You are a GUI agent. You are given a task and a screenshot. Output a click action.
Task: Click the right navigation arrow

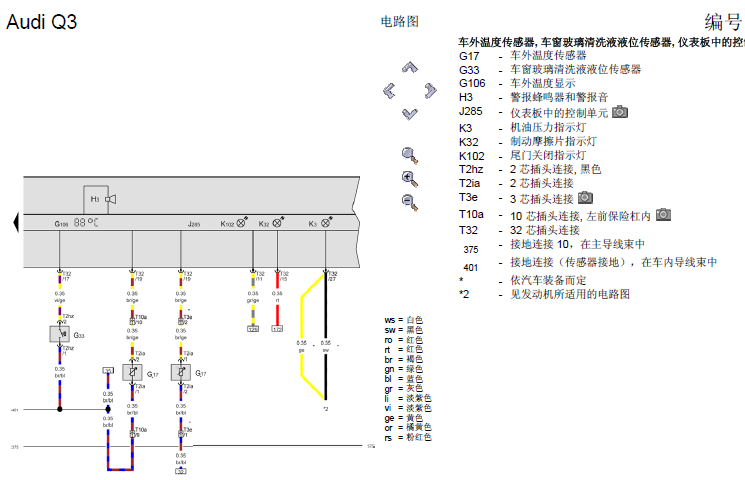(430, 90)
